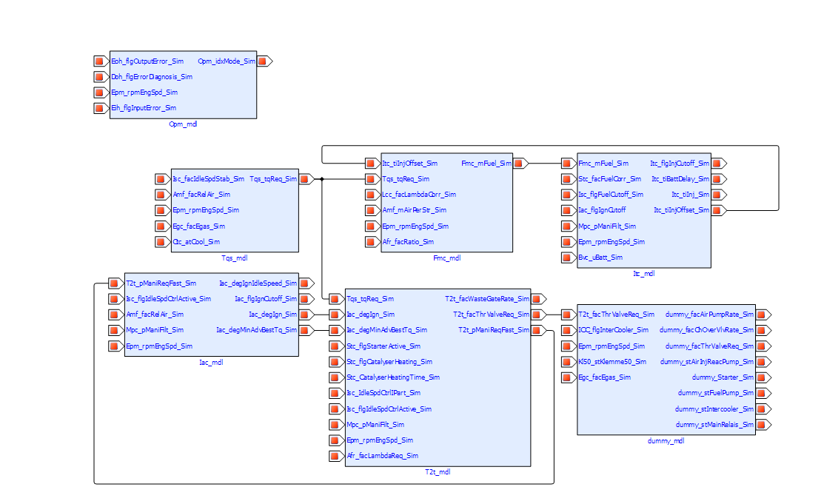Click the Doh_flgErrorDiagnosis_Sim input port

(x=99, y=77)
